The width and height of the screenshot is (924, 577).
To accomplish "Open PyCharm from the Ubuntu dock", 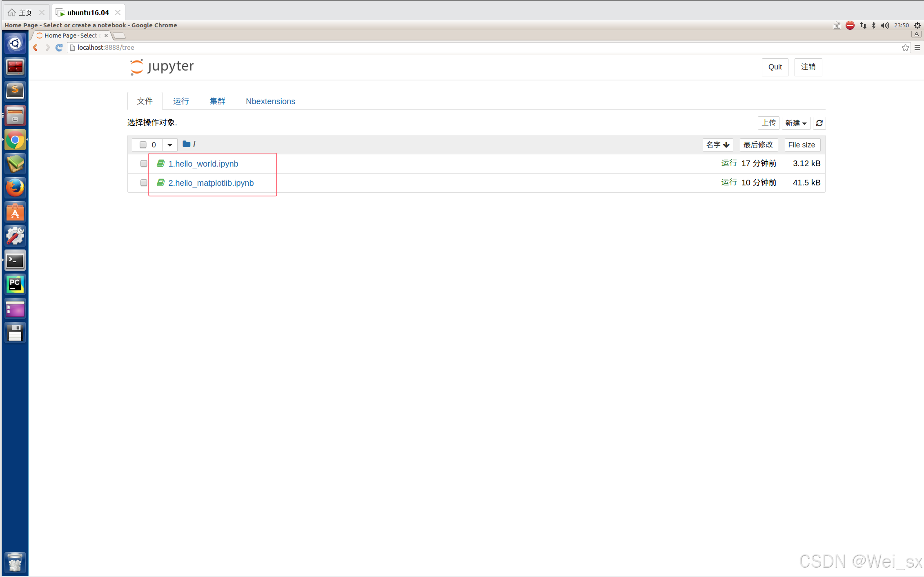I will [15, 284].
